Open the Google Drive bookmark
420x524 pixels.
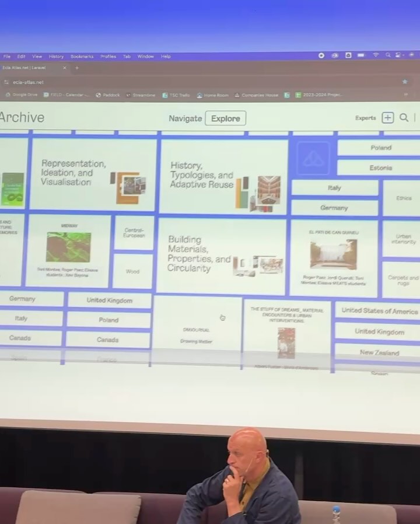22,95
